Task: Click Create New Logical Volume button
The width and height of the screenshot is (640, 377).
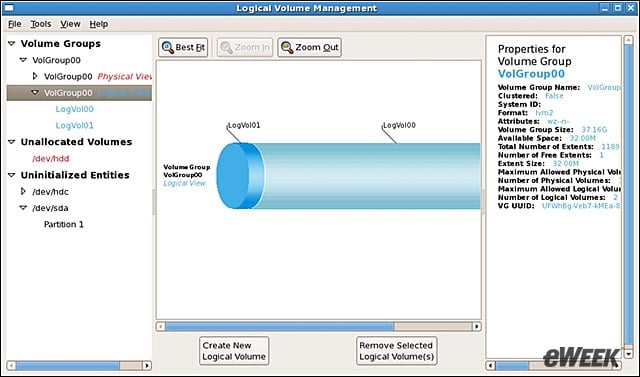Action: pyautogui.click(x=234, y=351)
